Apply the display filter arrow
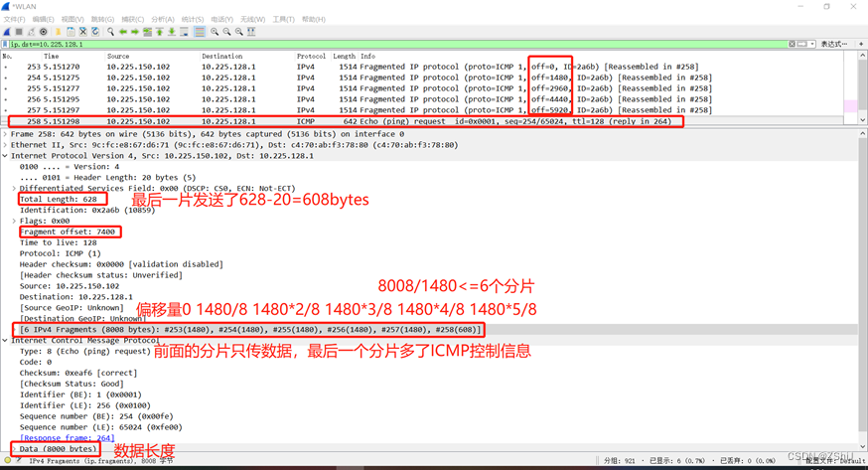This screenshot has width=868, height=470. coord(802,44)
